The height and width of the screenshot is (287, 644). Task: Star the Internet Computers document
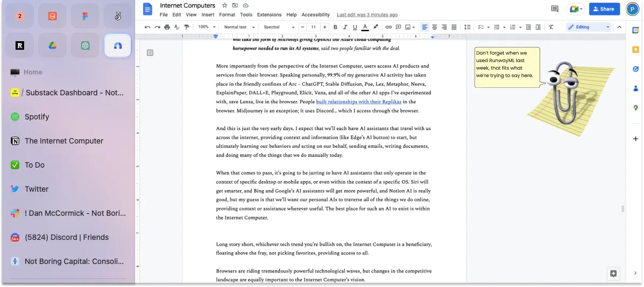pos(225,5)
